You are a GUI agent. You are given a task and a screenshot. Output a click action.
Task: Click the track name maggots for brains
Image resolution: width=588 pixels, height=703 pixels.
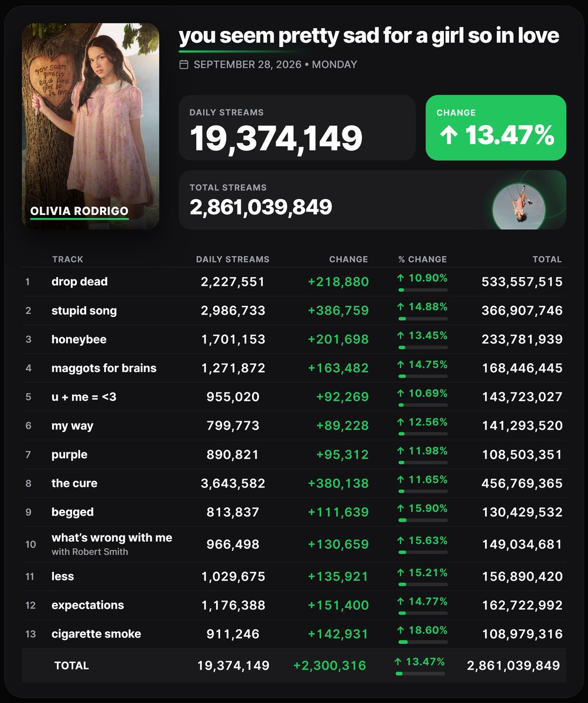coord(104,368)
